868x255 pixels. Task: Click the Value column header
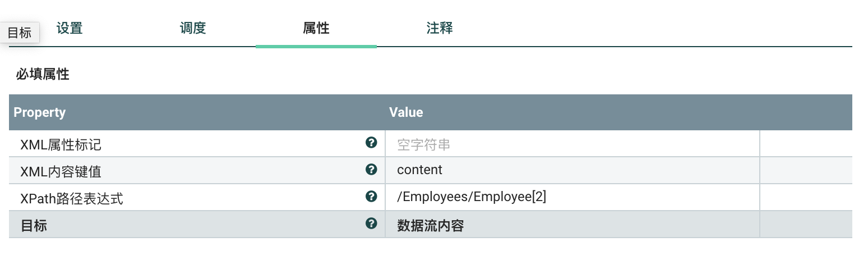pyautogui.click(x=406, y=112)
